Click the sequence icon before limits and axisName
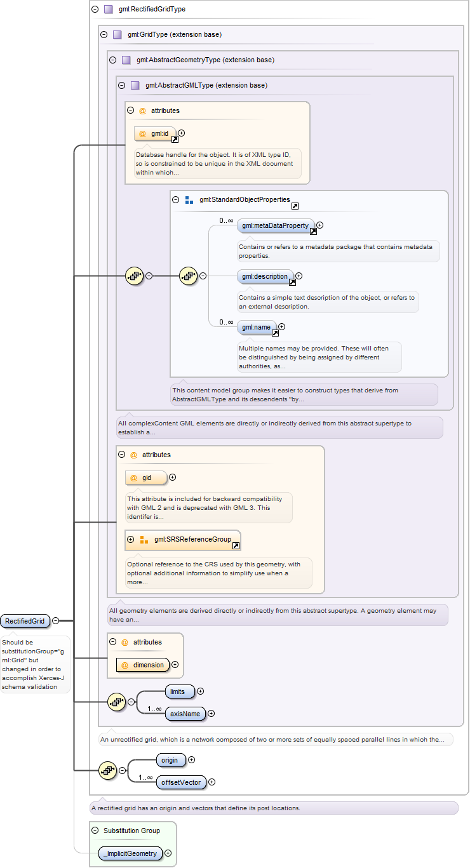Screen dimensions: 470x868 click(x=117, y=702)
